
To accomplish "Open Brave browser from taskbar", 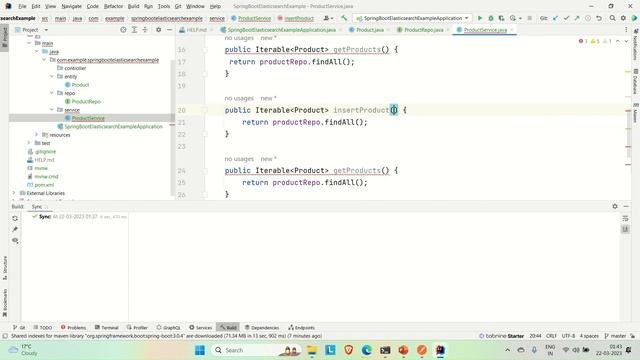I will [x=349, y=350].
